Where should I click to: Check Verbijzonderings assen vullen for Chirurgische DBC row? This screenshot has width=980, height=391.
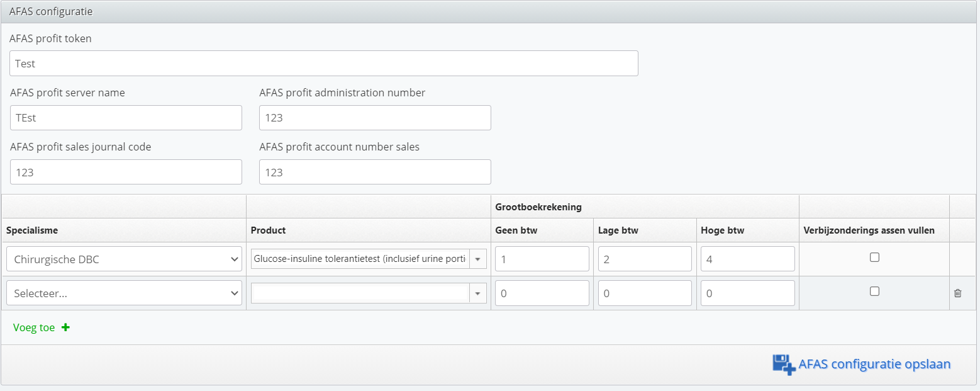[x=874, y=258]
